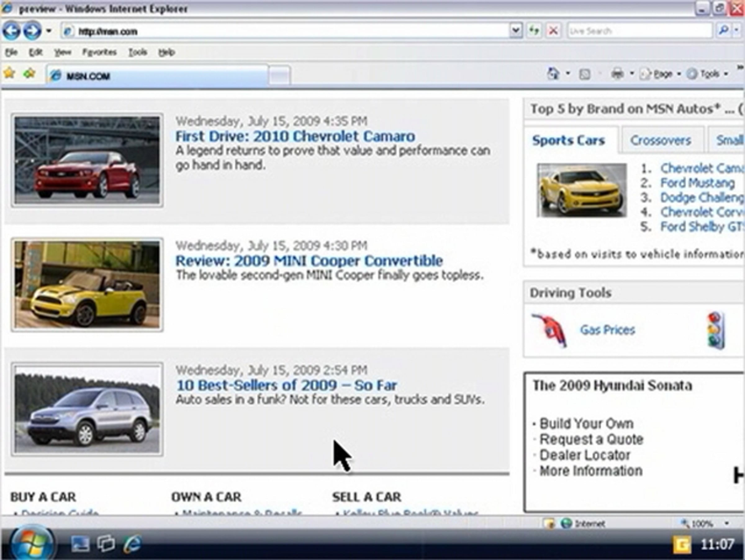Click the Show Desktop taskbar icon
Viewport: 745px width, 560px height.
80,544
